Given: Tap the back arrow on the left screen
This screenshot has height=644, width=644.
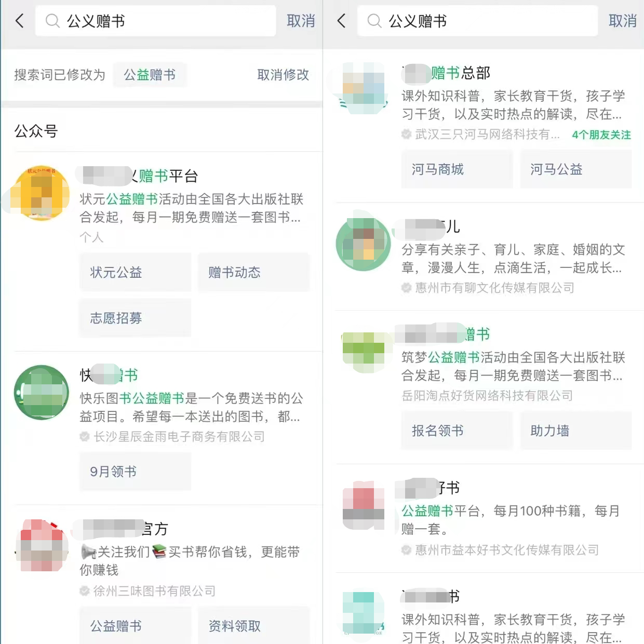Looking at the screenshot, I should click(19, 21).
